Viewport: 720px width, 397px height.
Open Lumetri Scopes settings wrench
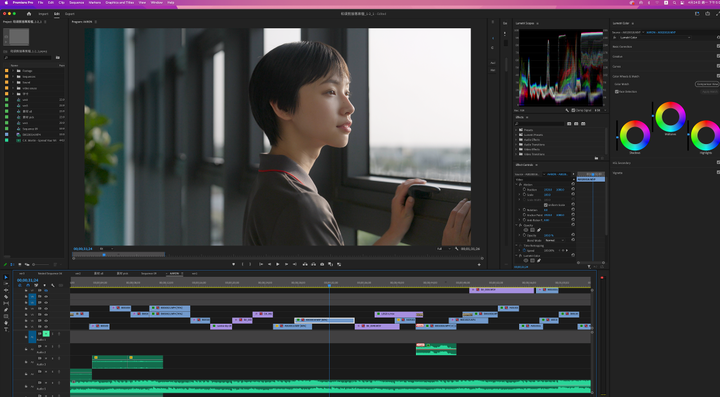point(567,110)
